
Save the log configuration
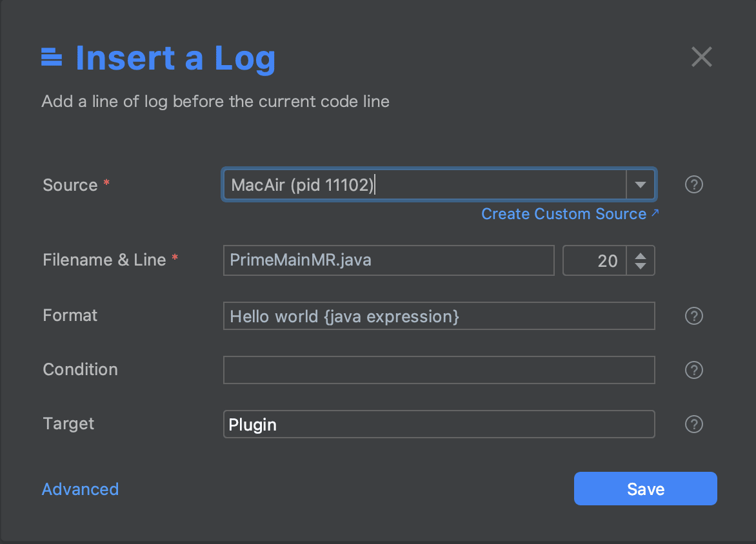point(644,489)
